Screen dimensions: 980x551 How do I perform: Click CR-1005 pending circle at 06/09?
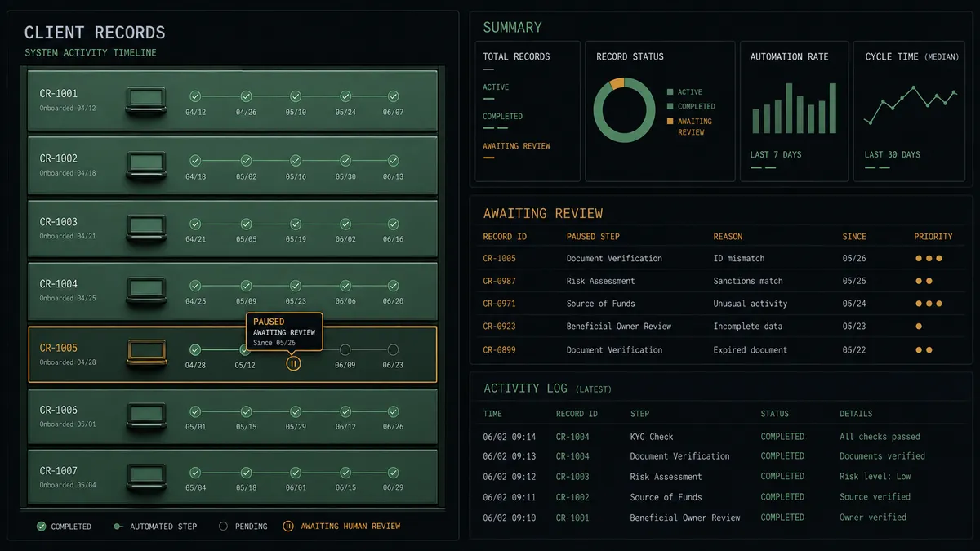click(345, 349)
